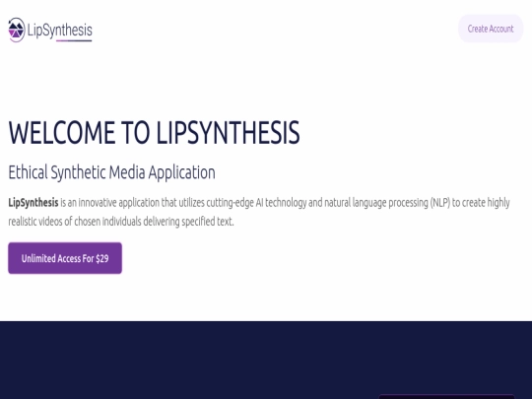Click Unlimited Access For $29 button
The image size is (532, 399).
[65, 258]
